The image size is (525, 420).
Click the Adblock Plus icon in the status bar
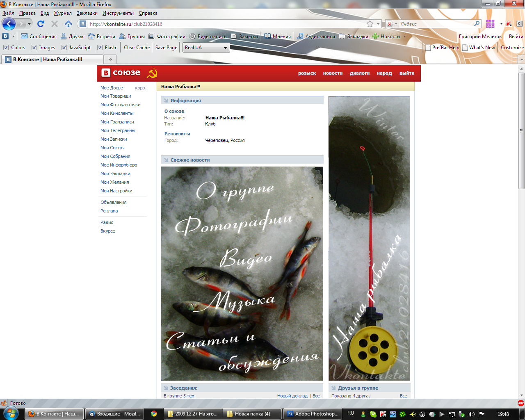point(521,403)
